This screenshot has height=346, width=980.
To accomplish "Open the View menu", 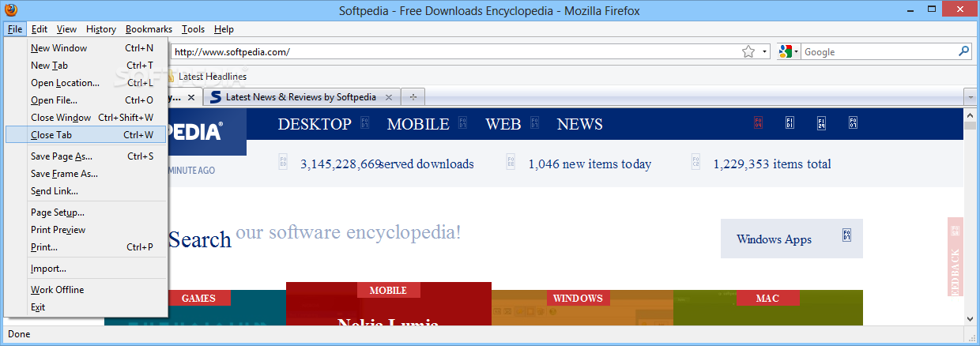I will coord(66,29).
